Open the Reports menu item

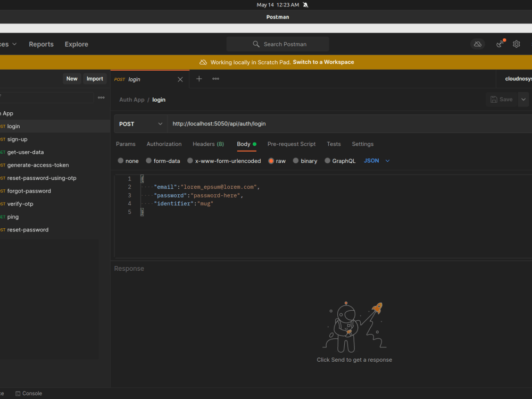tap(41, 44)
